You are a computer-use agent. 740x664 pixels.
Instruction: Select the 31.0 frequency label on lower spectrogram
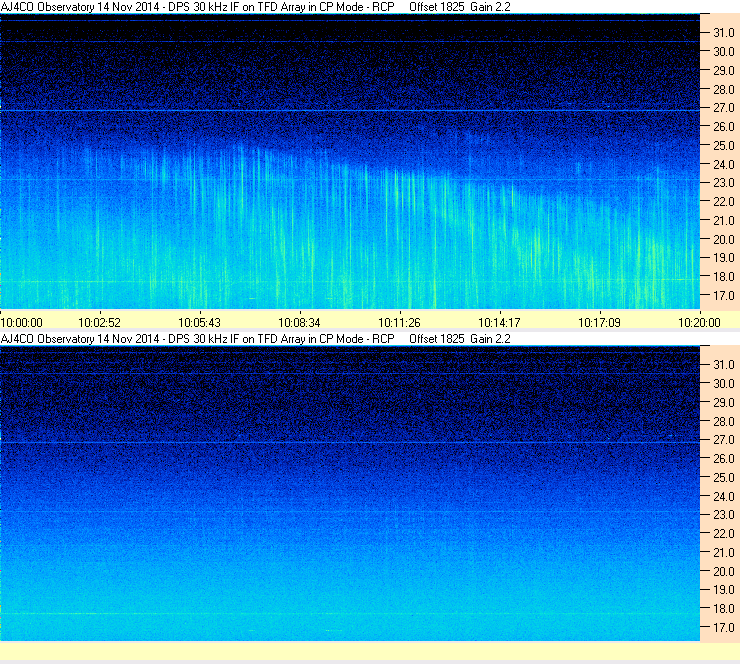(x=724, y=364)
